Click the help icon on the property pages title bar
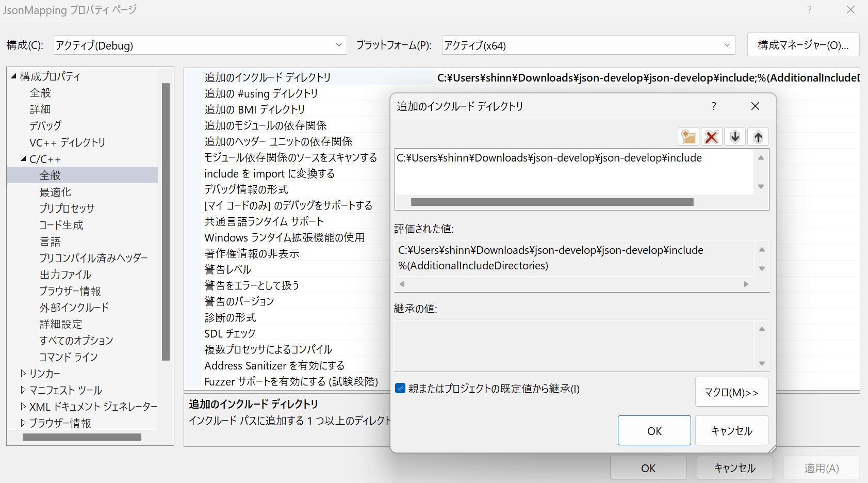The height and width of the screenshot is (483, 868). (809, 10)
